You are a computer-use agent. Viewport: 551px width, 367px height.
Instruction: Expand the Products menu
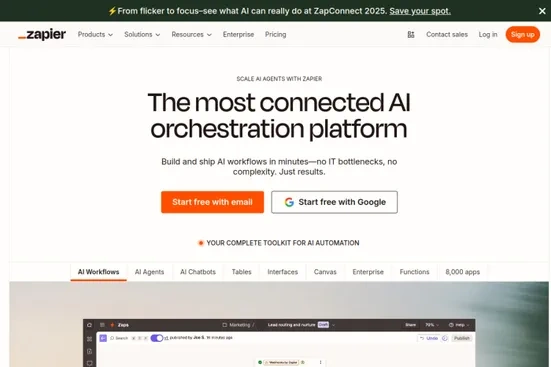point(95,34)
